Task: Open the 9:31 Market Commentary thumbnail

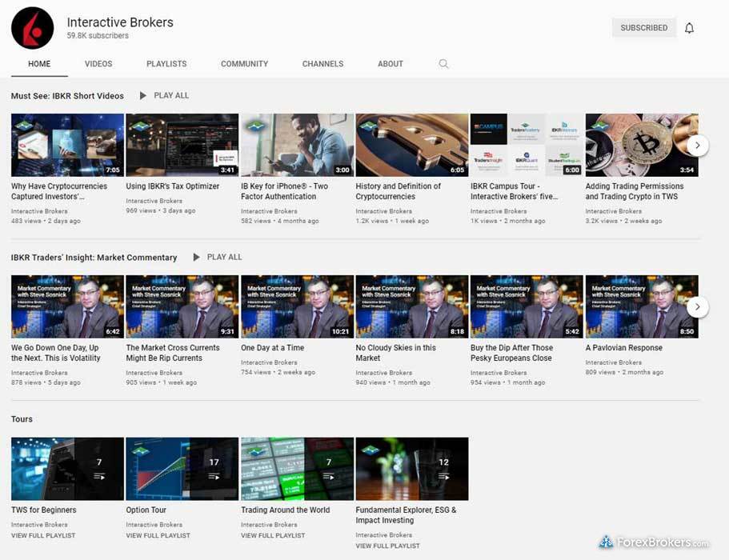Action: (182, 306)
